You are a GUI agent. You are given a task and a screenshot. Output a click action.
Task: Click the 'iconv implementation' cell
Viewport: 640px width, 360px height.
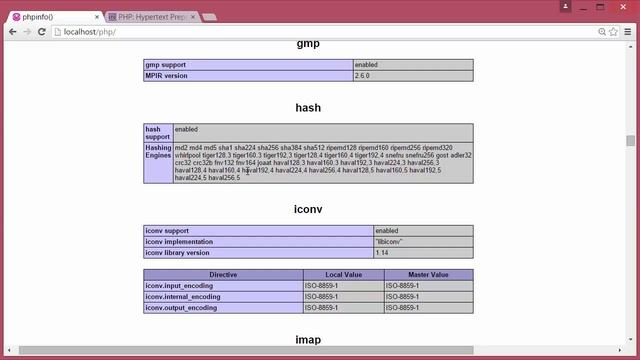258,242
